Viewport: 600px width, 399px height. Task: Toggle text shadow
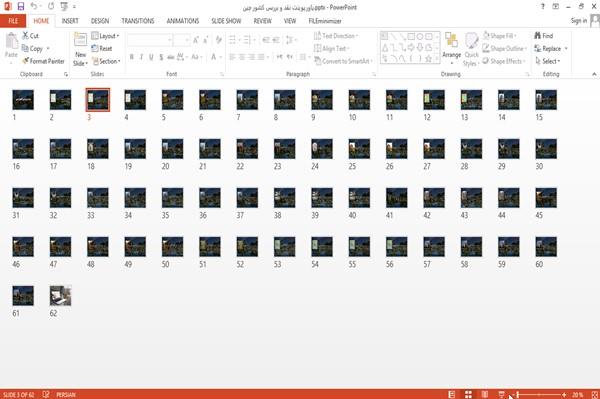(161, 57)
